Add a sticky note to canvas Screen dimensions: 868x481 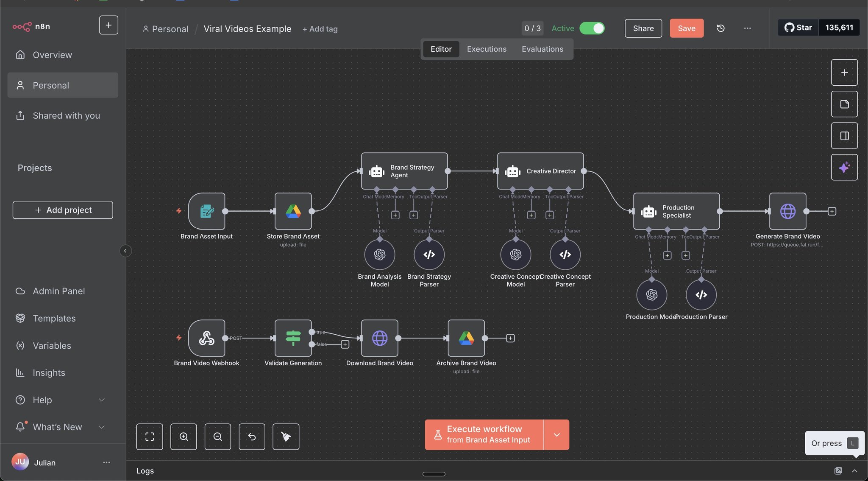(x=844, y=104)
